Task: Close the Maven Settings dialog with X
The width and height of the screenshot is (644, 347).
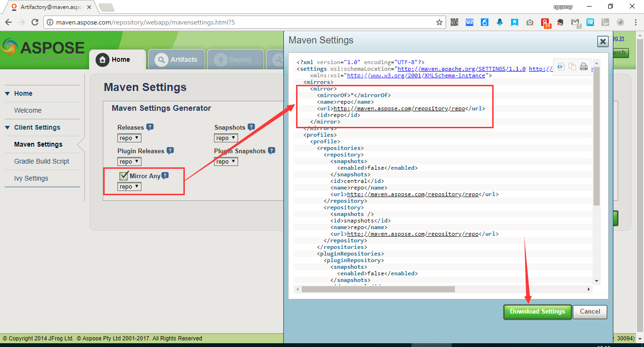Action: pos(603,41)
